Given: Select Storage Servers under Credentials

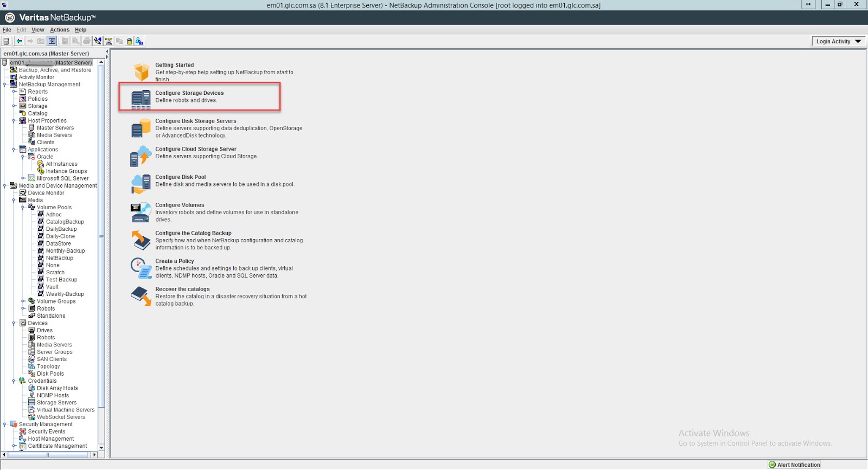Looking at the screenshot, I should (56, 403).
